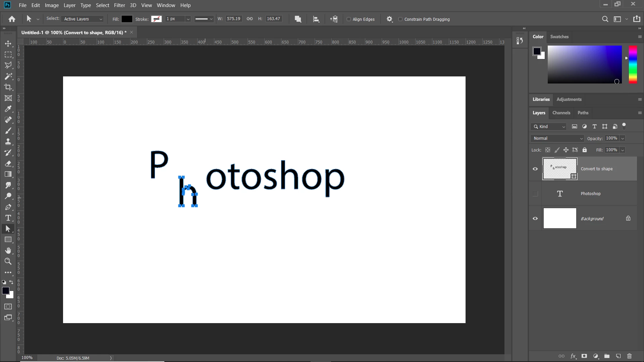This screenshot has width=644, height=362.
Task: Select the Crop tool
Action: click(8, 87)
